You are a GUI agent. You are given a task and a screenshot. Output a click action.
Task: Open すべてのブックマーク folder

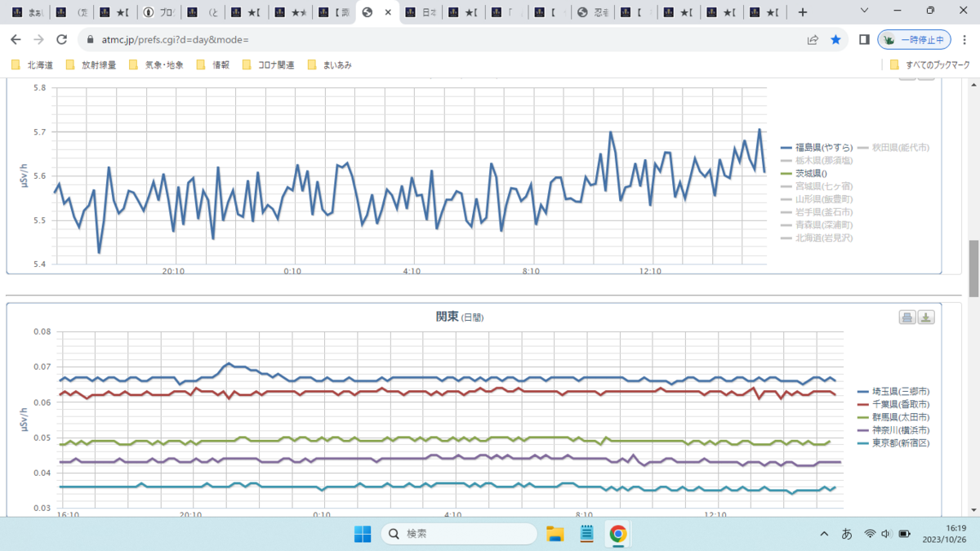point(929,64)
